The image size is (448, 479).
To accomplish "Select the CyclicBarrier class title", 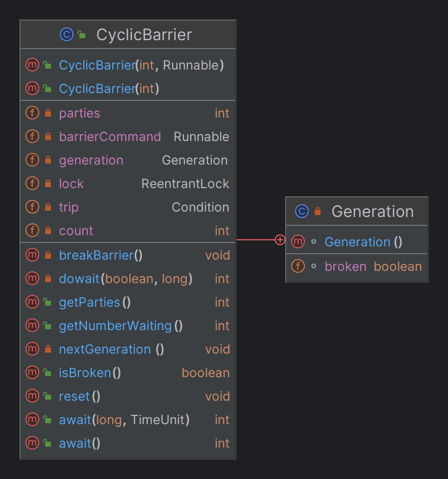I will pyautogui.click(x=144, y=34).
